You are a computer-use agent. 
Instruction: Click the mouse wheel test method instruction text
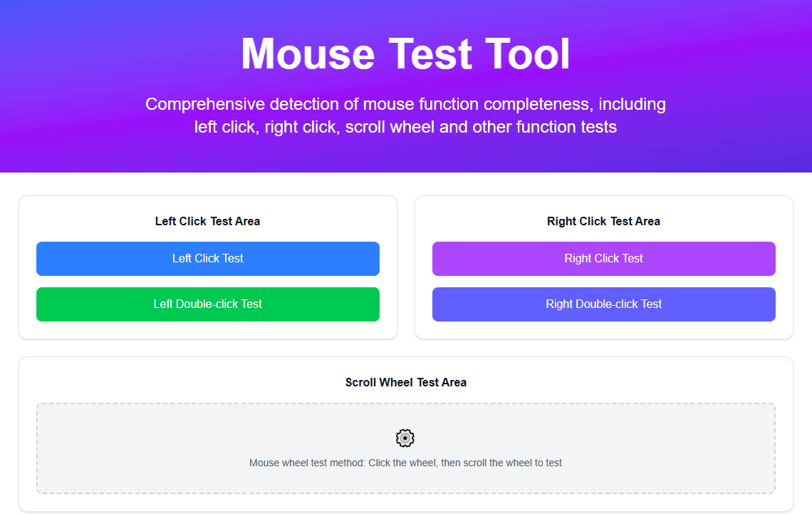click(x=405, y=463)
